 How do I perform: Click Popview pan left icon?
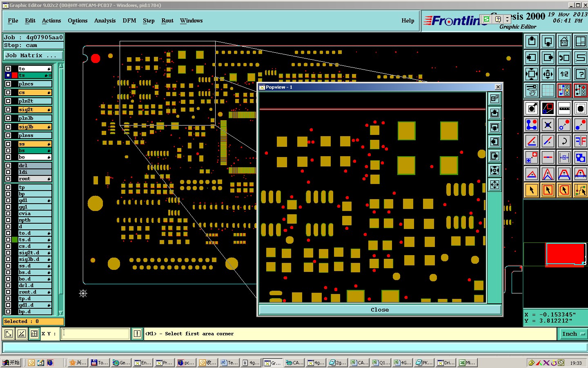pos(494,141)
